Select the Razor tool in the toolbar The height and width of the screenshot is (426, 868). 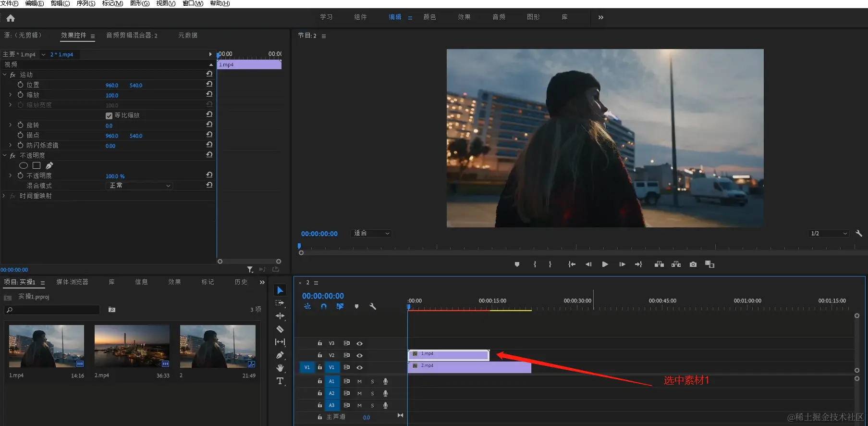(280, 329)
